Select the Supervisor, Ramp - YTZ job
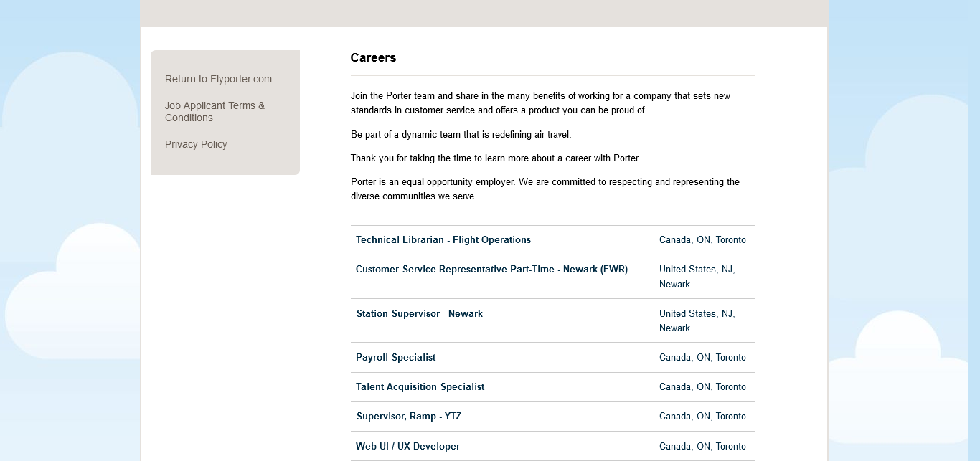This screenshot has width=980, height=461. click(x=408, y=417)
